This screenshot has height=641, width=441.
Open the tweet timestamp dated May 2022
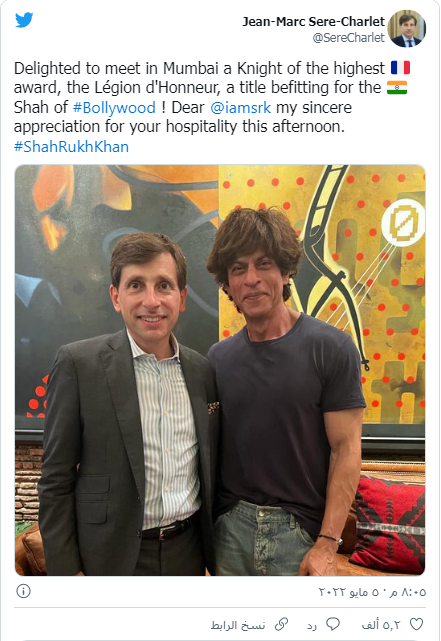click(372, 592)
